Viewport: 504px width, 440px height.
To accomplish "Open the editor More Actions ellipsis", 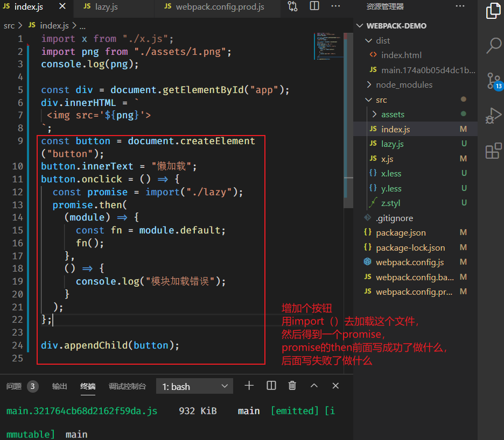I will (x=335, y=6).
